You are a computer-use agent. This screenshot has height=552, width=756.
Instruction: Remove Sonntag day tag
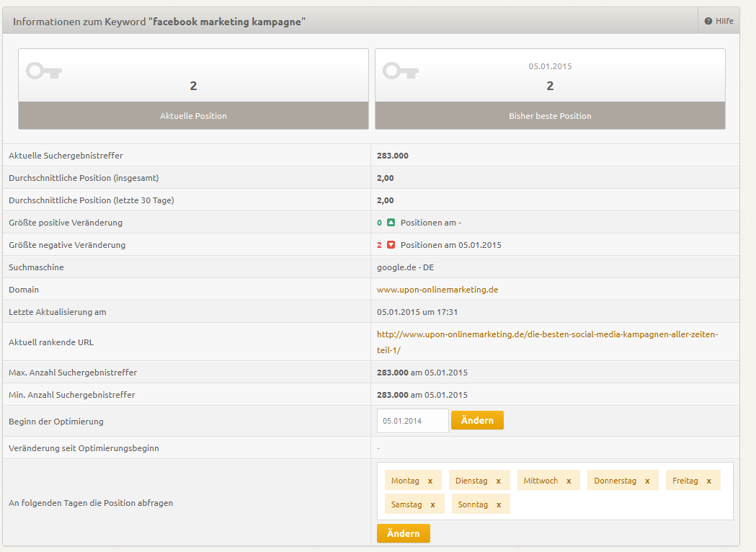(x=498, y=504)
